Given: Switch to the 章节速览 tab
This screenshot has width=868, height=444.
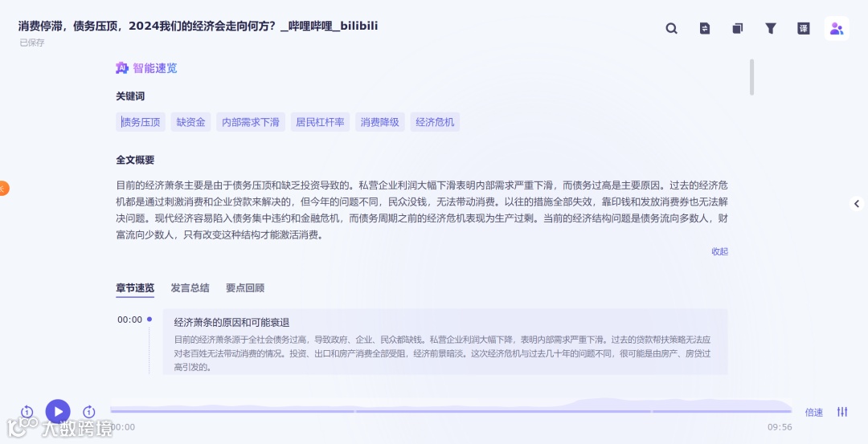Looking at the screenshot, I should [x=135, y=288].
